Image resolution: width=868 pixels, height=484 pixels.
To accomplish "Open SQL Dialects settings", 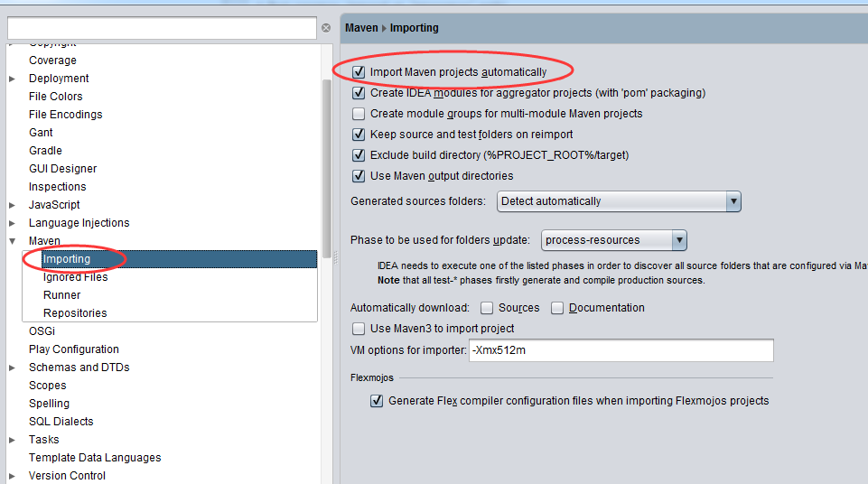I will click(61, 422).
